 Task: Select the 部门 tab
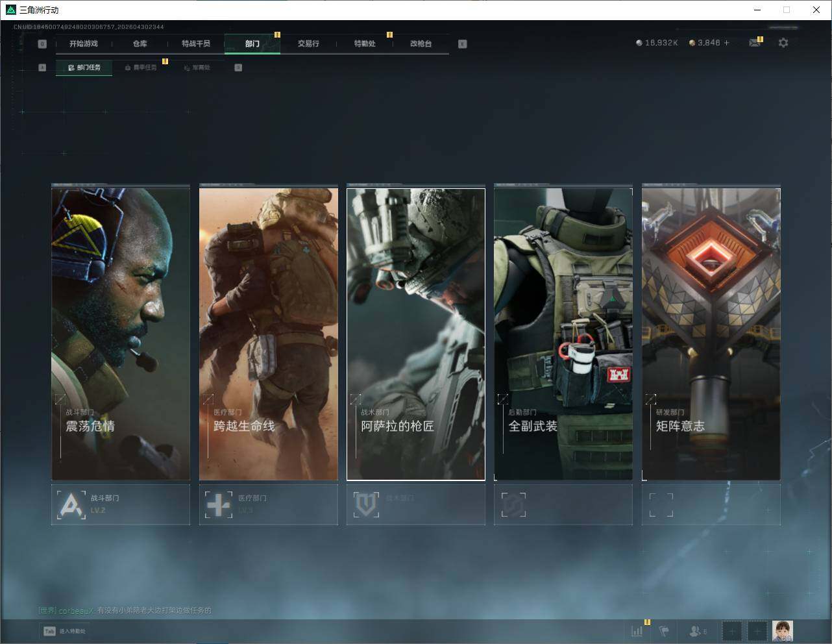[x=252, y=43]
